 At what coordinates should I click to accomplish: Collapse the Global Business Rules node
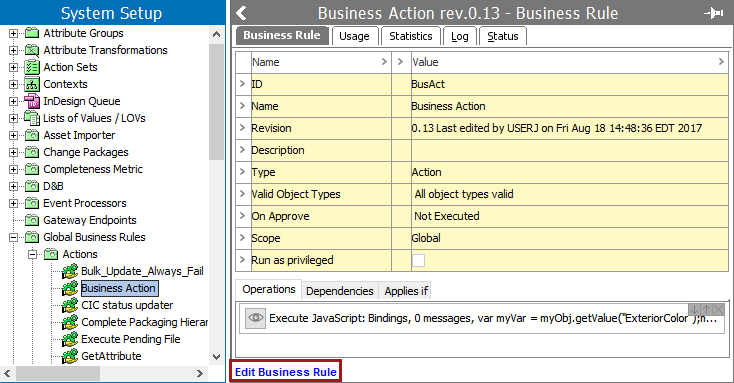(14, 237)
